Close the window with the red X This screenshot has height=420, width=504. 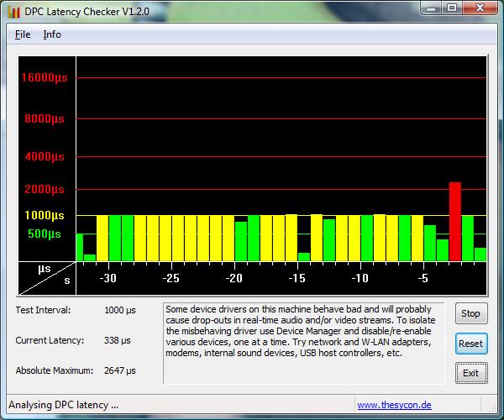click(480, 10)
